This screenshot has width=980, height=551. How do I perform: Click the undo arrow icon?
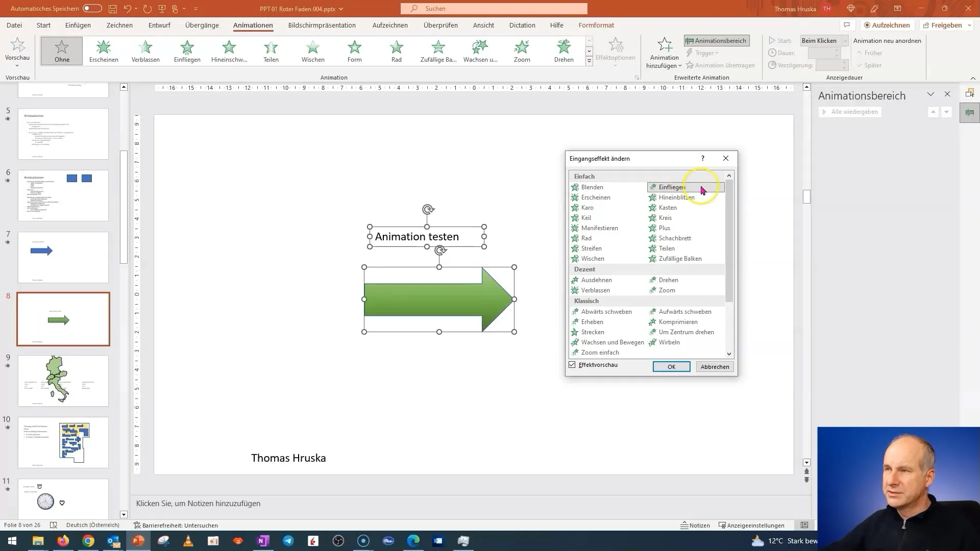tap(128, 9)
